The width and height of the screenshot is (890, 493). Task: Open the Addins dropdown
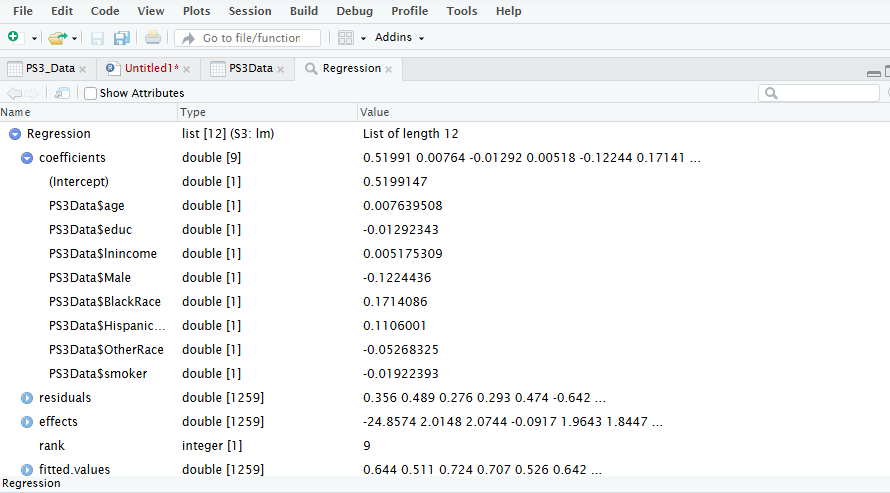400,37
